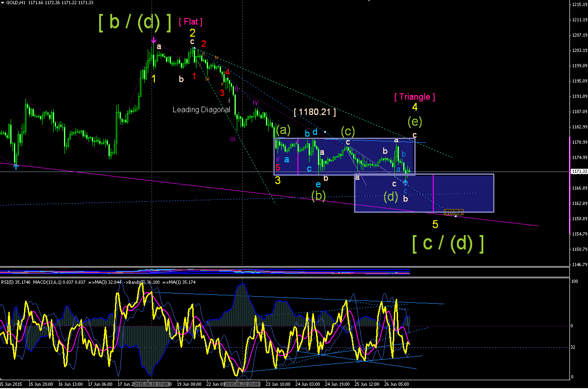Select the yellow wave '1' label
Image resolution: width=588 pixels, height=389 pixels.
point(153,79)
